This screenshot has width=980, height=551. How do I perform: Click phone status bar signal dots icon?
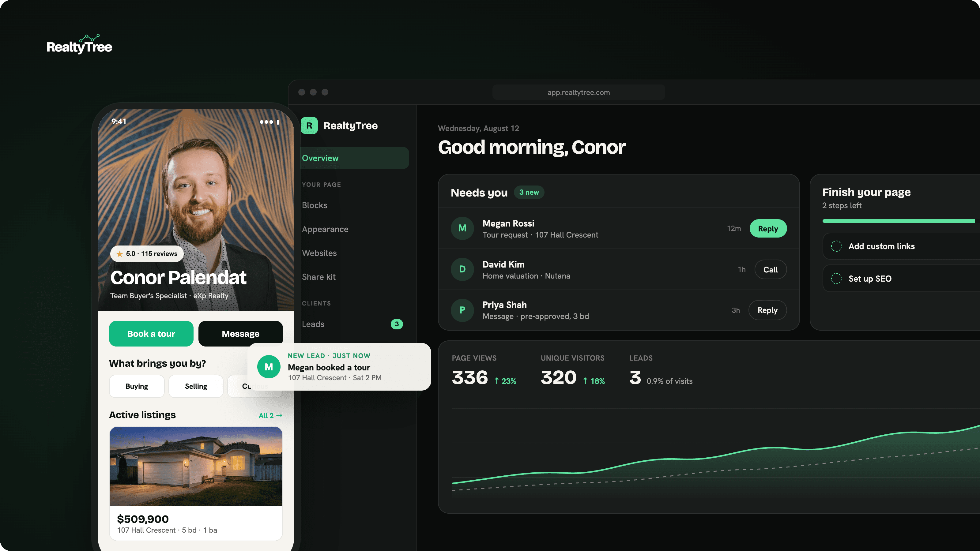click(x=266, y=122)
